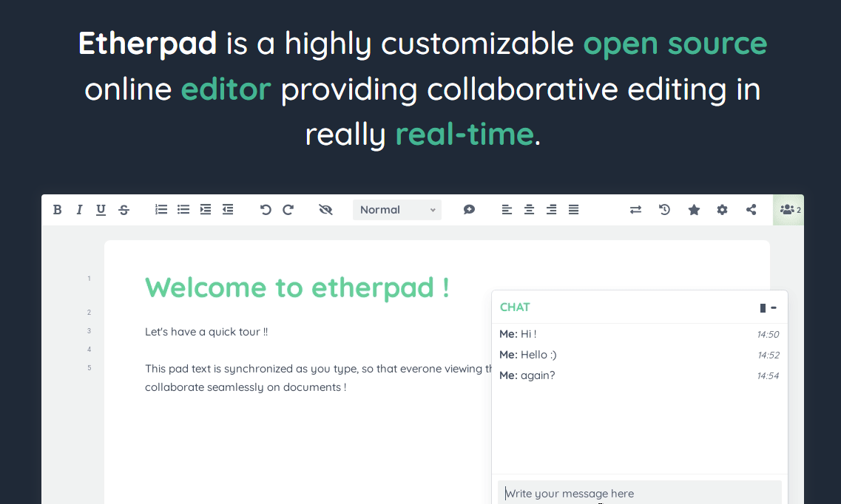
Task: Show connected users on this pad
Action: point(789,210)
